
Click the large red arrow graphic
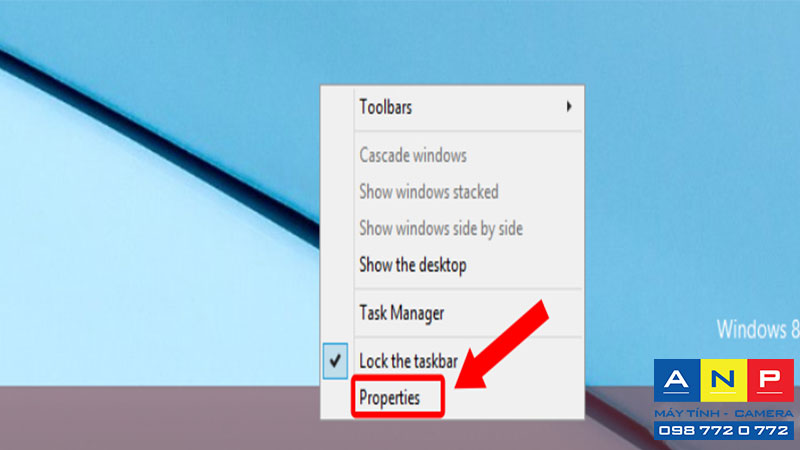(503, 345)
